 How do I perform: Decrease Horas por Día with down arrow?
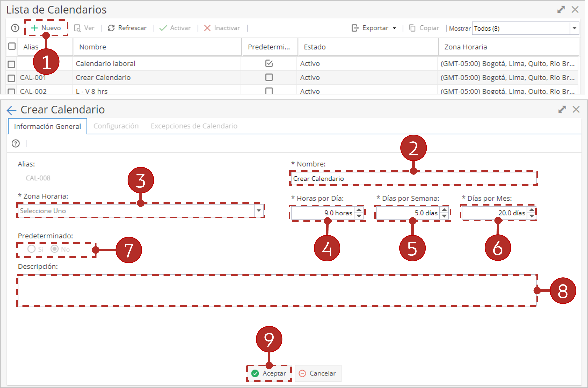pyautogui.click(x=359, y=216)
